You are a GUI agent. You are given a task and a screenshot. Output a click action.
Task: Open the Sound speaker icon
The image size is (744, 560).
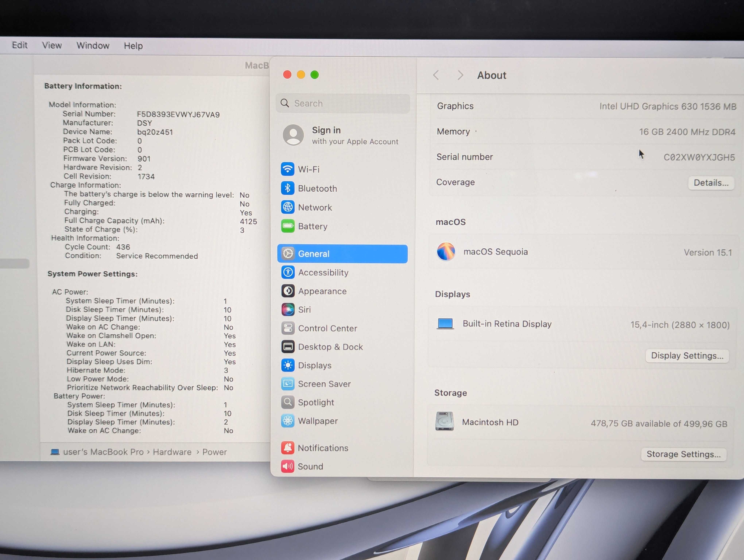288,466
